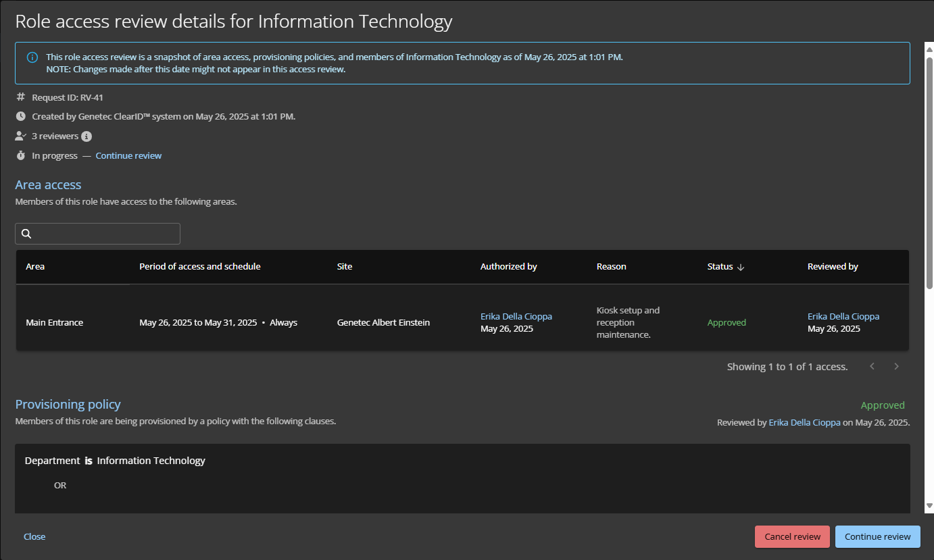Viewport: 934px width, 560px height.
Task: Type in the area access search field
Action: pyautogui.click(x=105, y=234)
